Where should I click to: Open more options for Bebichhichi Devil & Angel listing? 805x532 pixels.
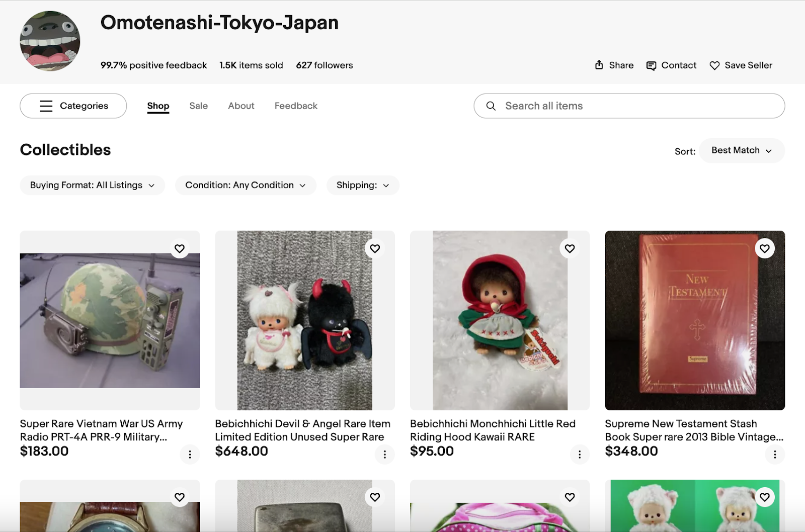tap(385, 455)
